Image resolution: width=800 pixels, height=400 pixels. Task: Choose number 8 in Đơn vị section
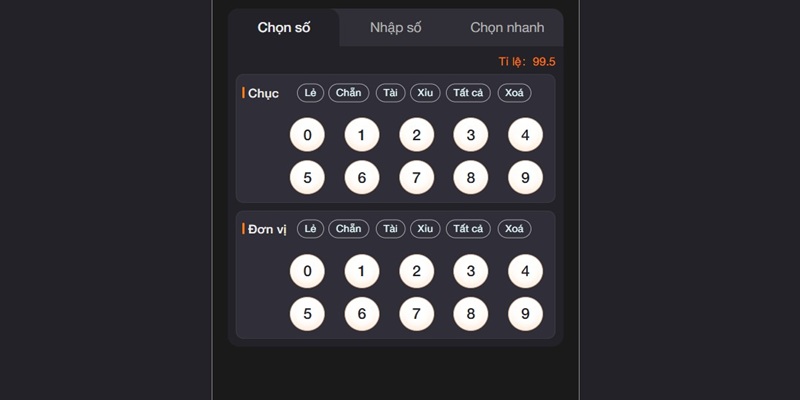[x=471, y=313]
